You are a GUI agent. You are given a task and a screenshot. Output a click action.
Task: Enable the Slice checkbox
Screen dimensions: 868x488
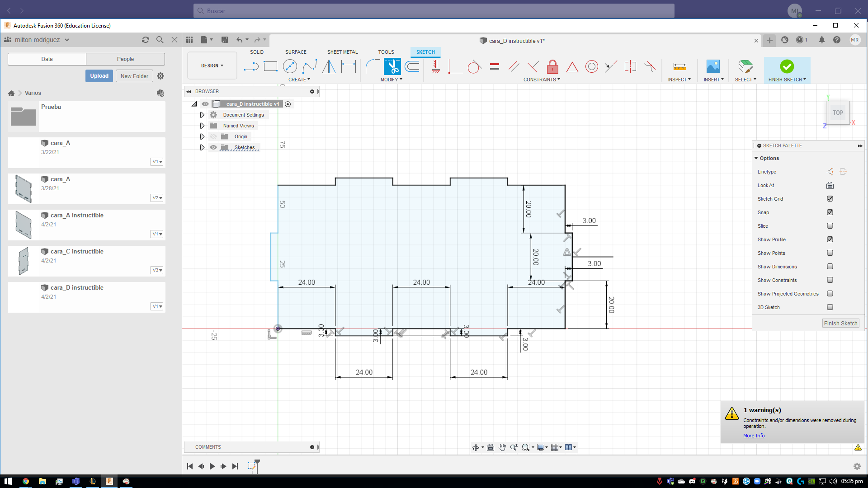tap(830, 226)
